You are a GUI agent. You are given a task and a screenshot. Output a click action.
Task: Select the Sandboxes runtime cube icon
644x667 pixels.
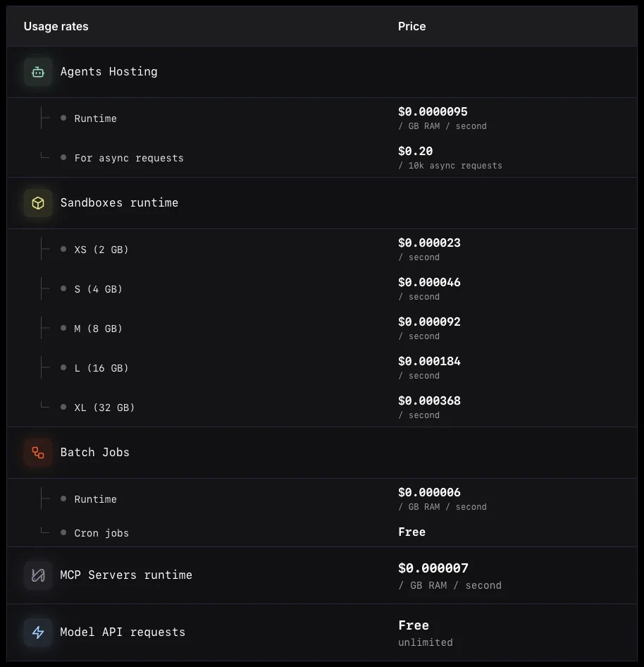37,202
